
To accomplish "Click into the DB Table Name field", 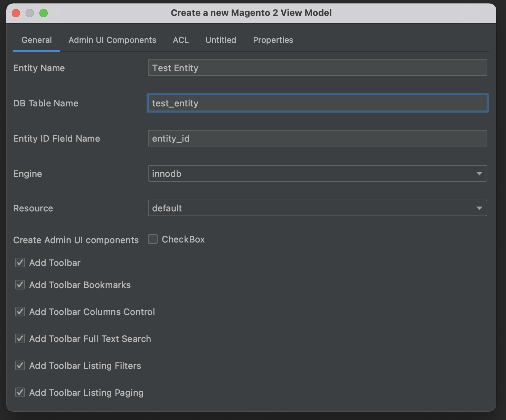I will 317,103.
